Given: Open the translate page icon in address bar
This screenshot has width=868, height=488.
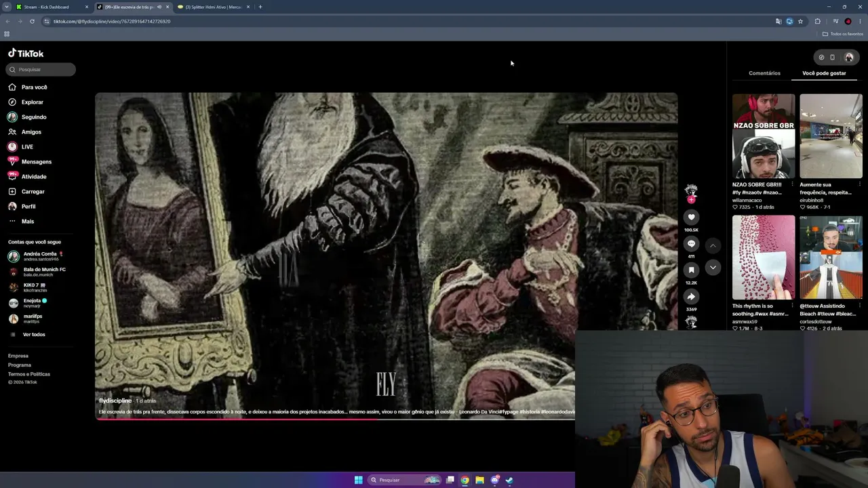Looking at the screenshot, I should pos(778,21).
